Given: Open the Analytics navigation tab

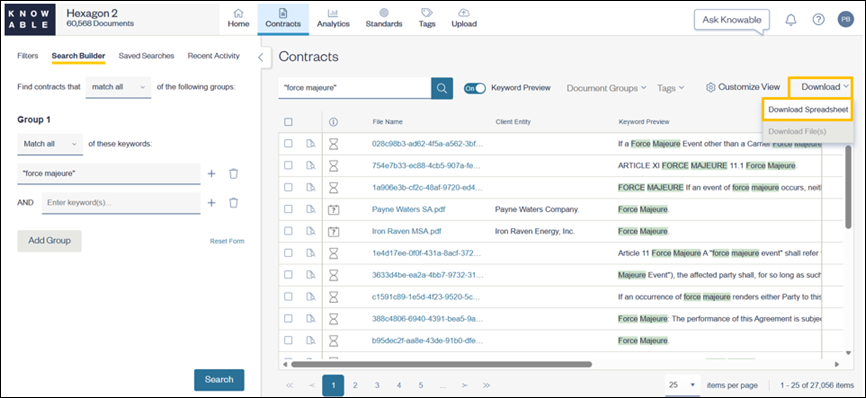Looking at the screenshot, I should click(x=333, y=19).
